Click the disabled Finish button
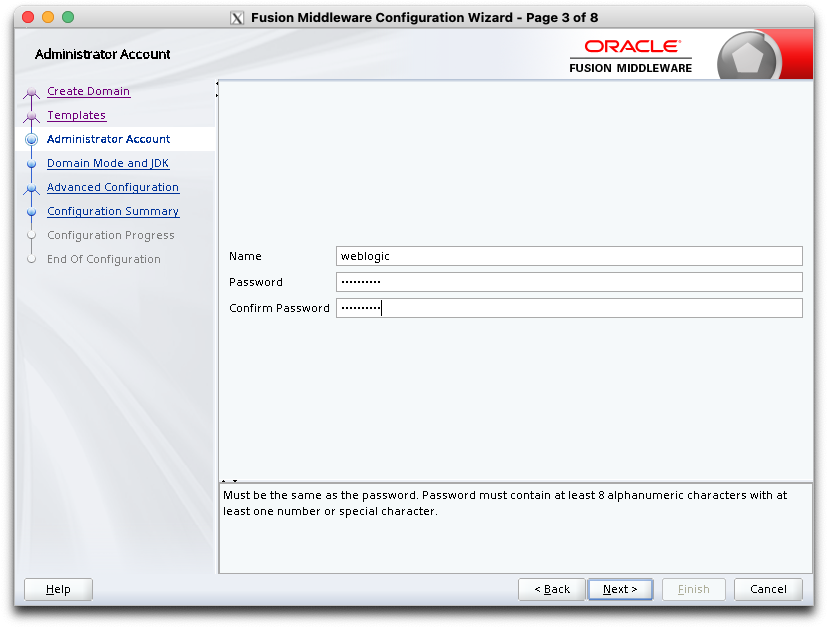Image resolution: width=828 pixels, height=628 pixels. pos(693,589)
